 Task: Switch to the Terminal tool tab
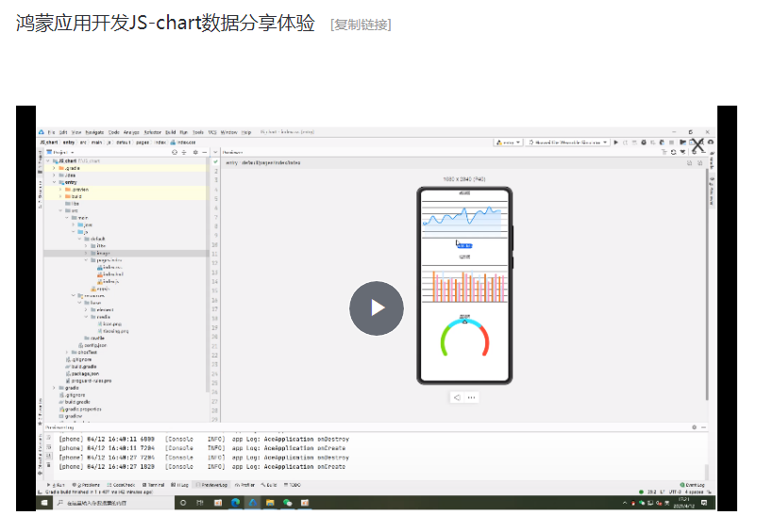(153, 485)
